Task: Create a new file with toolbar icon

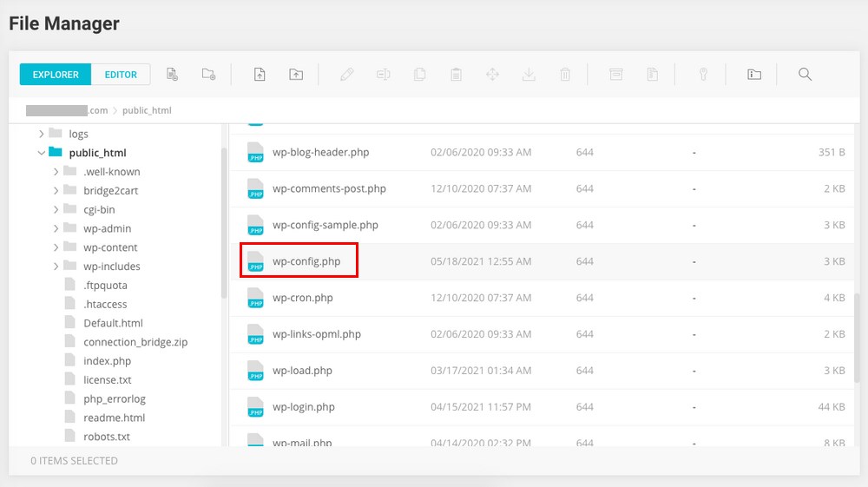Action: click(x=172, y=74)
